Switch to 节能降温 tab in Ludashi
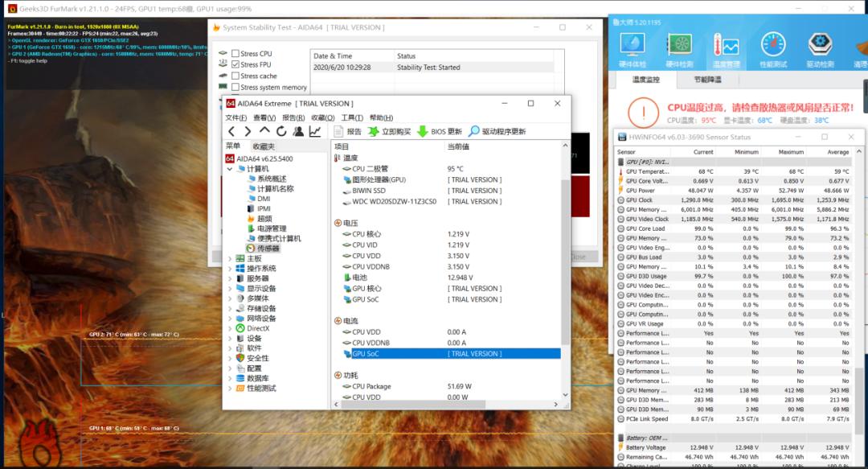 tap(707, 80)
